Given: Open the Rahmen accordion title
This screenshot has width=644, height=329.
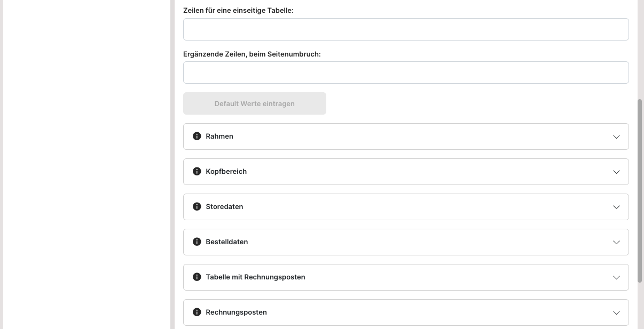Looking at the screenshot, I should coord(219,137).
